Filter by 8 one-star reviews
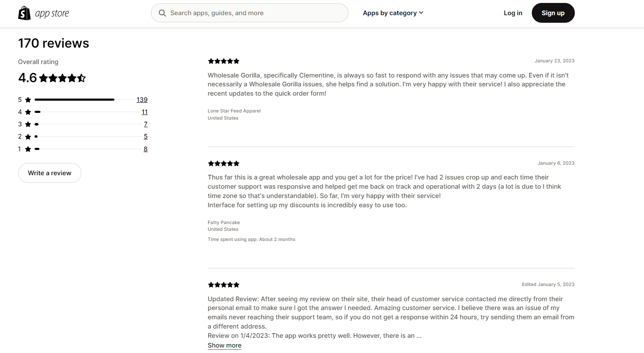The width and height of the screenshot is (644, 353). 146,149
